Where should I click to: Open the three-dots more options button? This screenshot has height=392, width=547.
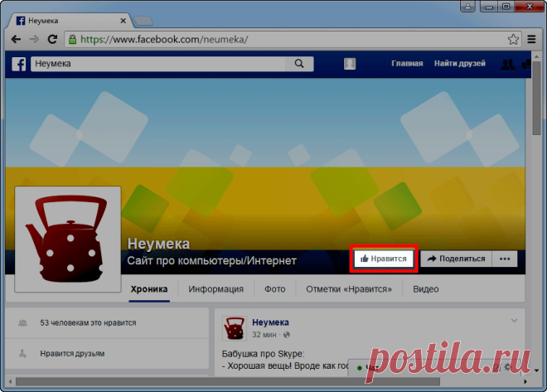point(505,259)
